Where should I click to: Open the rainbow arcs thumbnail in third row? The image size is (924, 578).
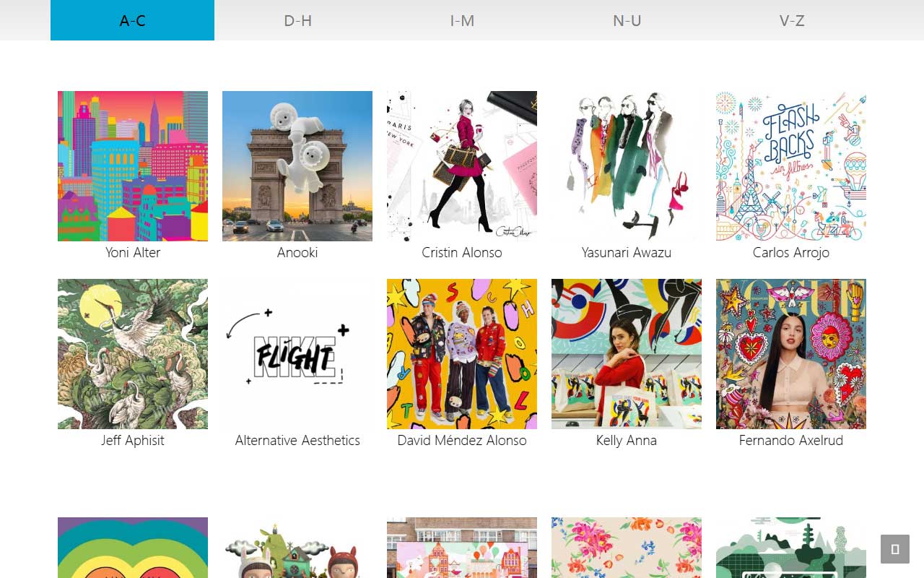pyautogui.click(x=133, y=548)
